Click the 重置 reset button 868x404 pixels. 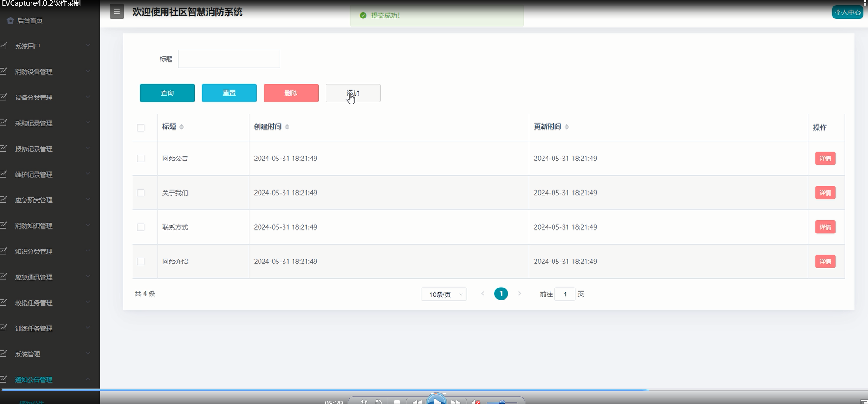[x=229, y=93]
